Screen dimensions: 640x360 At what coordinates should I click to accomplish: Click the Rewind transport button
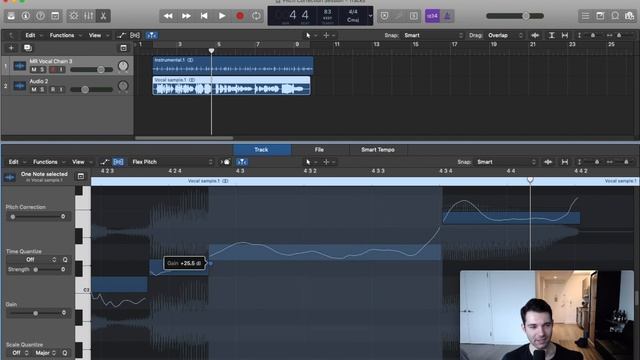click(x=168, y=16)
